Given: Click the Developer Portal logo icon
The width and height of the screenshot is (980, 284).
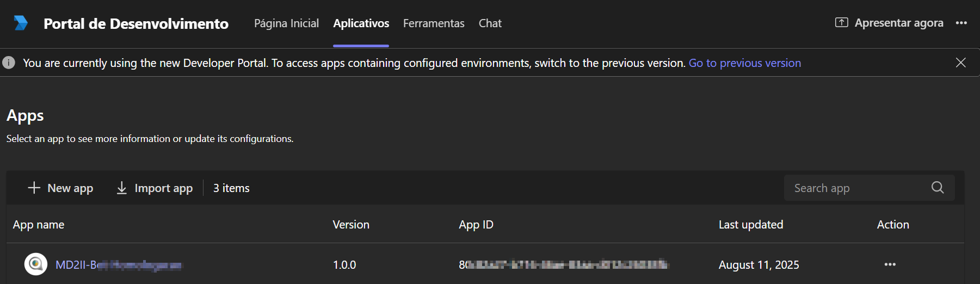Looking at the screenshot, I should click(x=21, y=23).
